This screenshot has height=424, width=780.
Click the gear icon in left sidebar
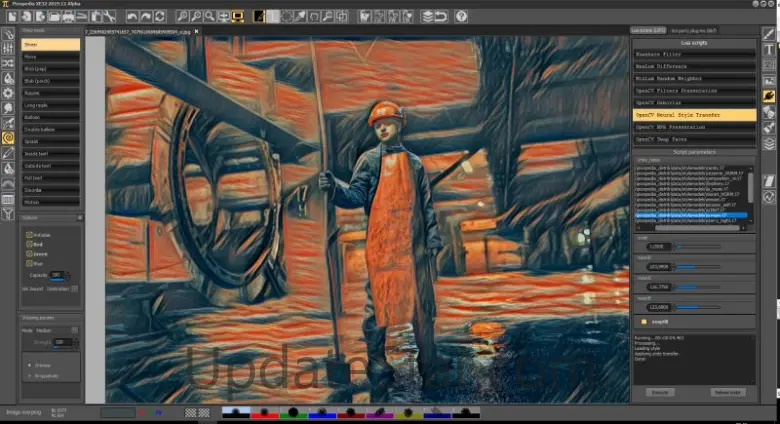click(9, 93)
